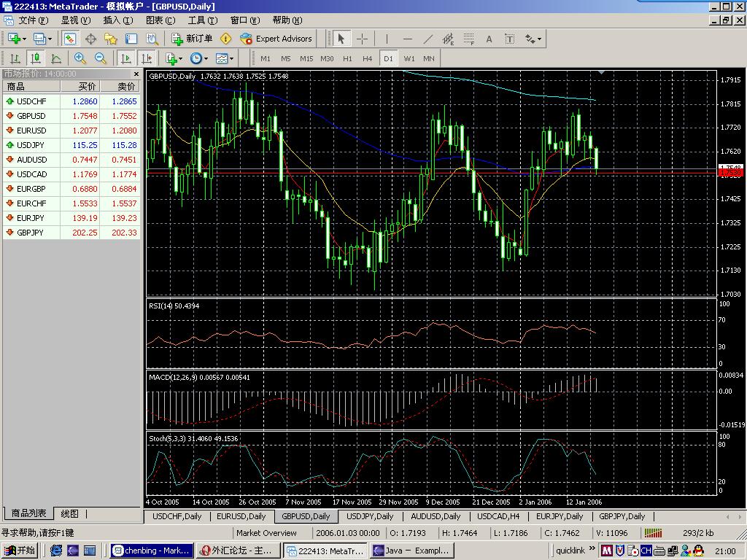Image resolution: width=747 pixels, height=560 pixels.
Task: Draw a vertical line tool
Action: point(387,39)
